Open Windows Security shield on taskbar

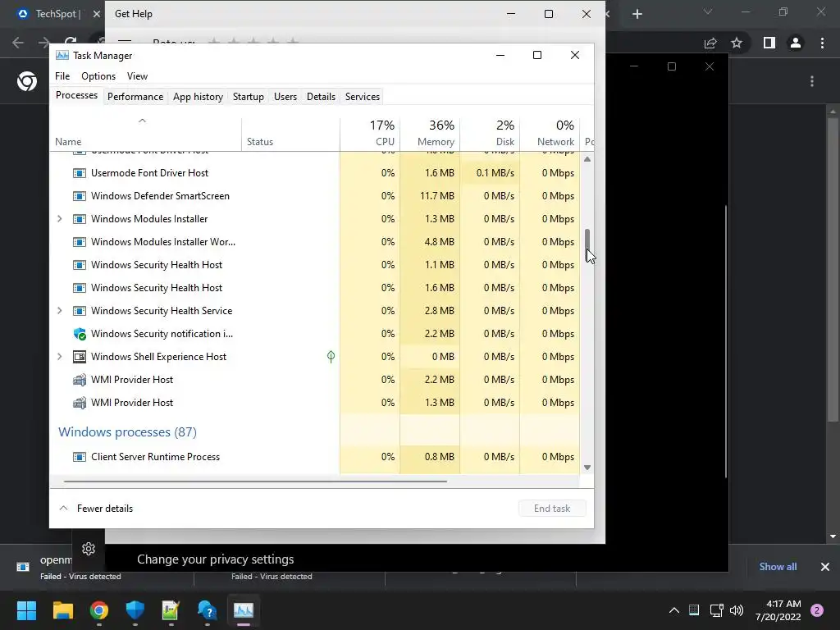click(135, 610)
